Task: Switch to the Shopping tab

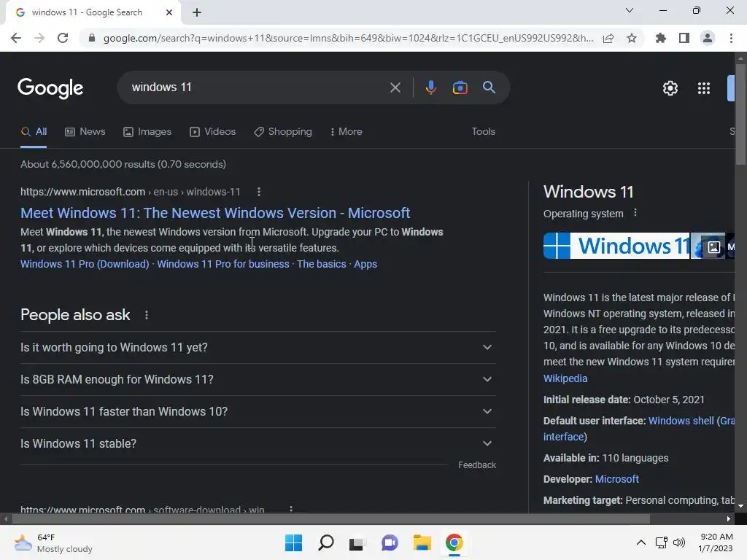Action: point(283,131)
